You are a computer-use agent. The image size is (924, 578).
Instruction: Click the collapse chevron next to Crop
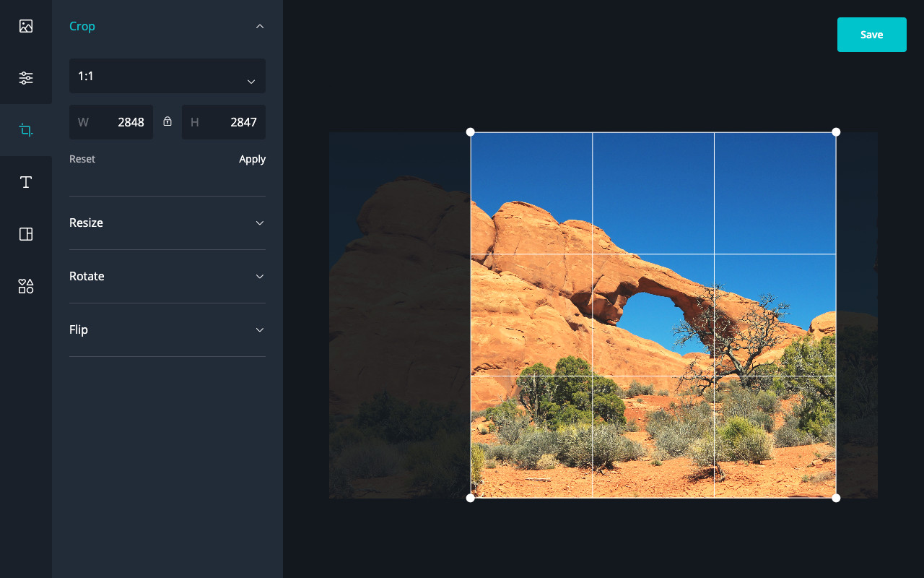pos(259,25)
